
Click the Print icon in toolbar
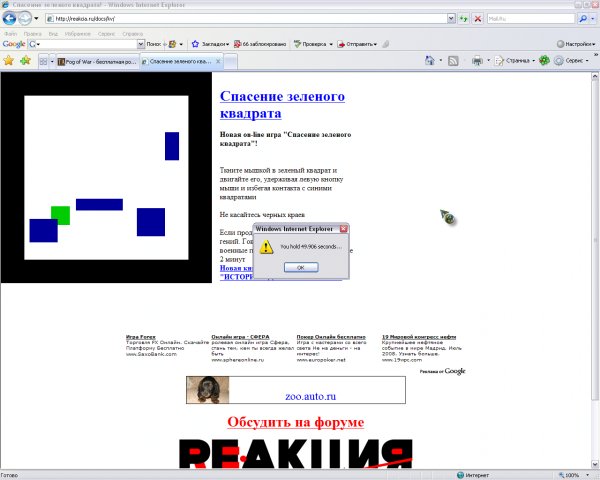(x=477, y=61)
